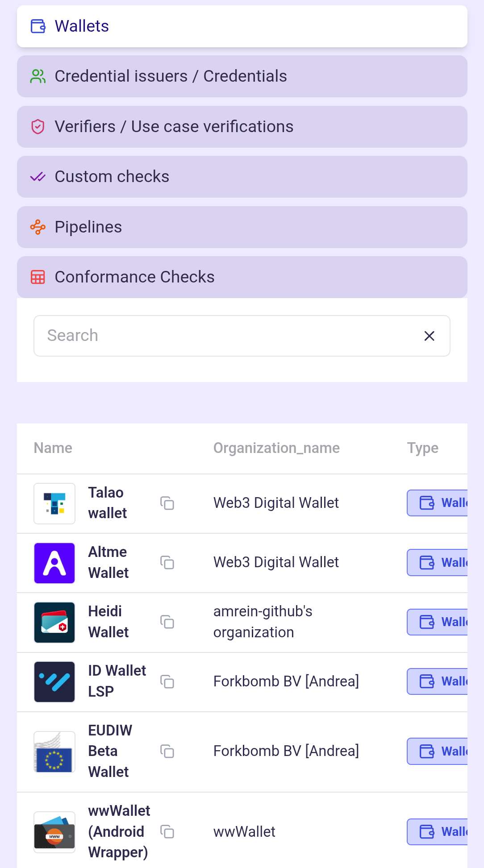
Task: Click copy icon next to Heidi Wallet
Action: click(x=167, y=622)
